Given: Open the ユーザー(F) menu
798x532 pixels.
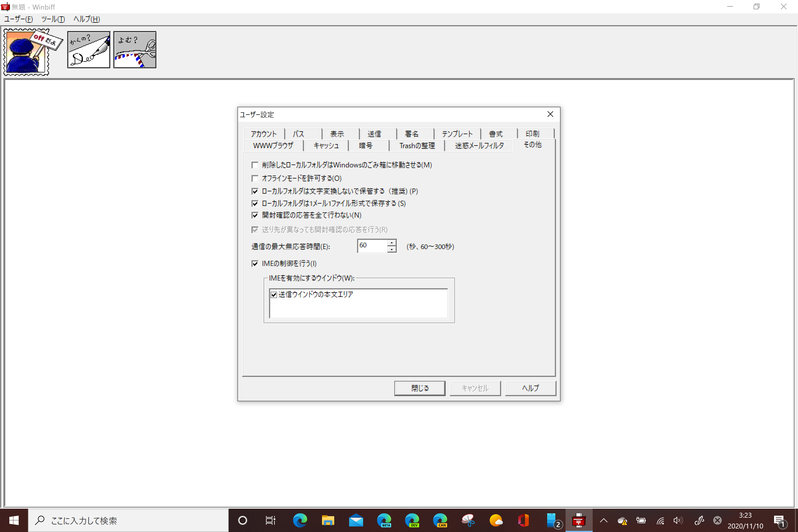Looking at the screenshot, I should 18,19.
